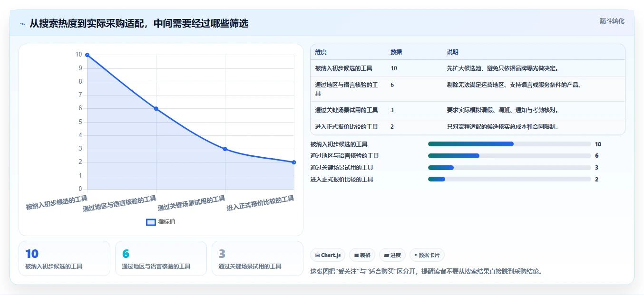
Task: Toggle the 指标值 legend swatch
Action: (x=151, y=222)
